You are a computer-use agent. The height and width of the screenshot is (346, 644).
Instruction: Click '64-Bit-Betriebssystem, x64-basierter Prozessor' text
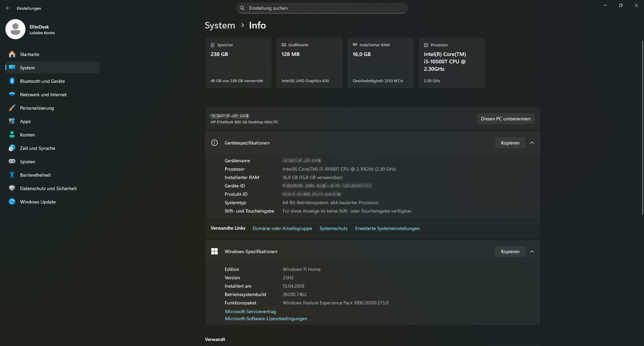331,203
